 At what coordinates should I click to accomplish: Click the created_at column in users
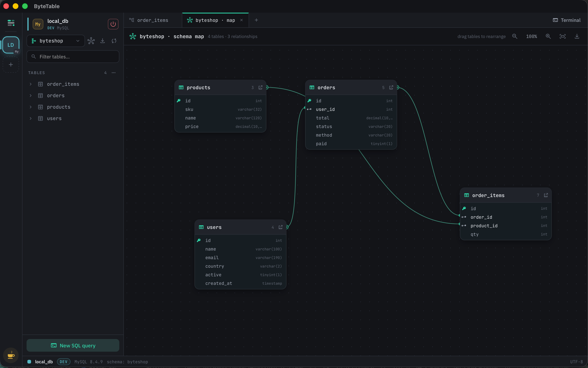(240, 283)
